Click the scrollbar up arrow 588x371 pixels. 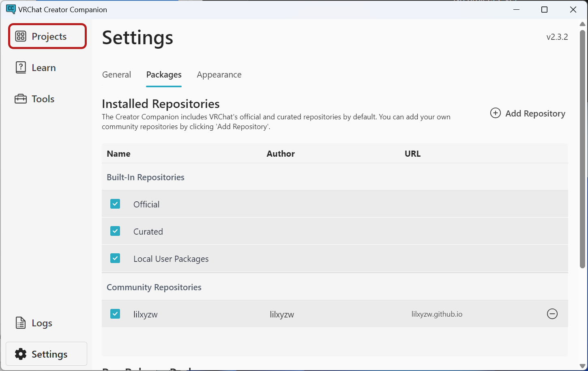click(582, 24)
